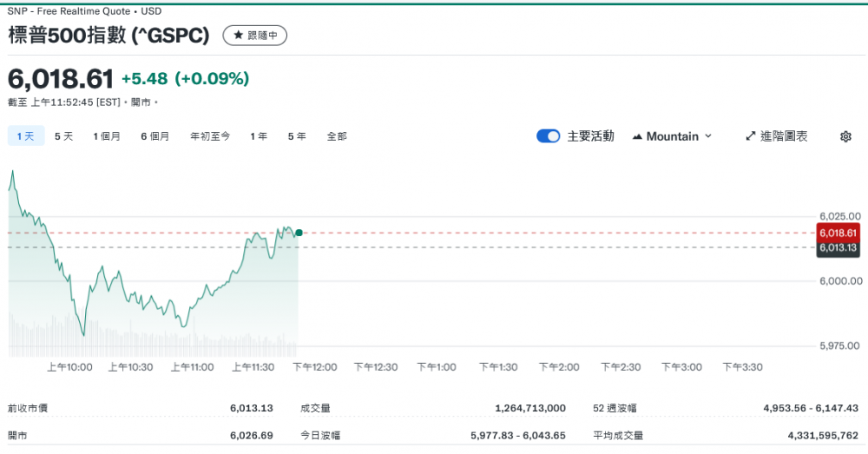This screenshot has height=454, width=868.
Task: Toggle the 主要活動 switch off
Action: (x=548, y=136)
